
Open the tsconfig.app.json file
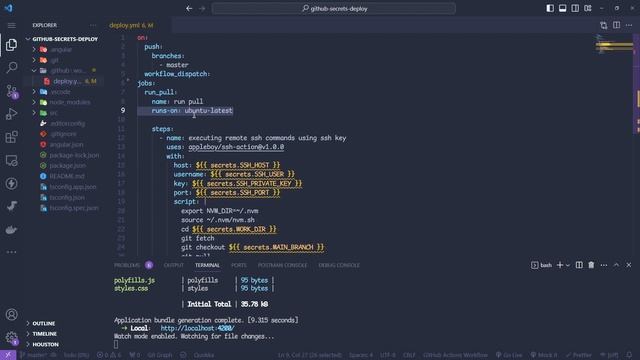73,187
